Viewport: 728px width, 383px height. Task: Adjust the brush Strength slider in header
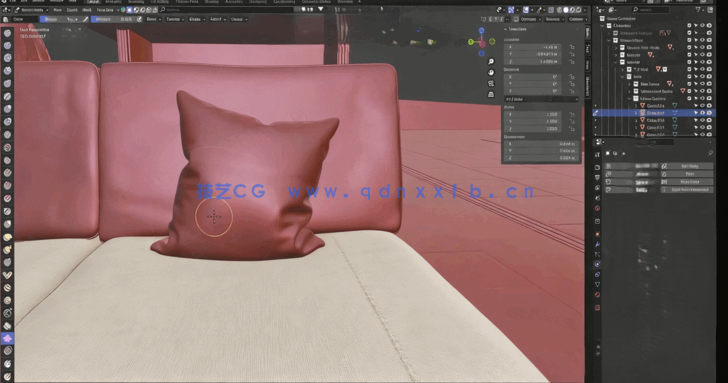pos(113,19)
